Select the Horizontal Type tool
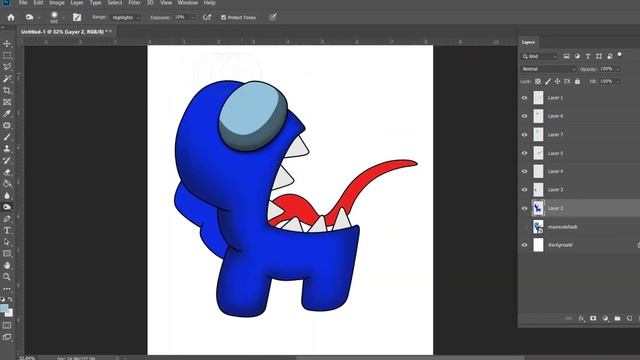 7,230
